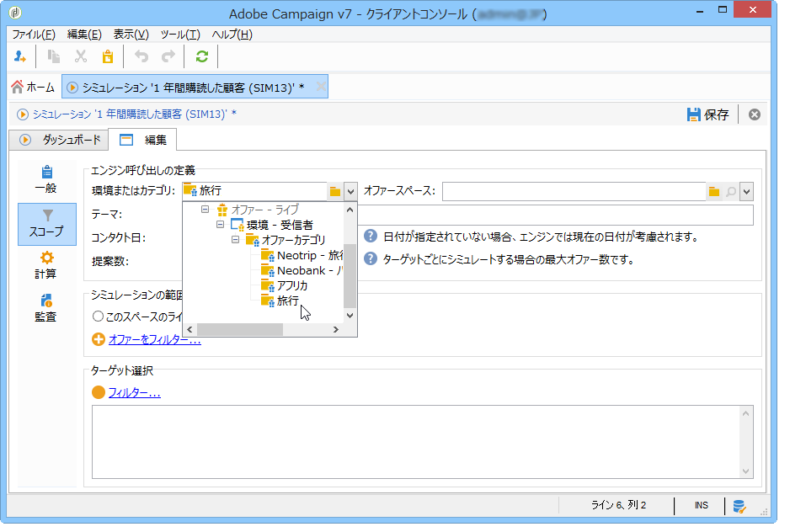
Task: Click the tree popup scroll down arrow
Action: [350, 316]
